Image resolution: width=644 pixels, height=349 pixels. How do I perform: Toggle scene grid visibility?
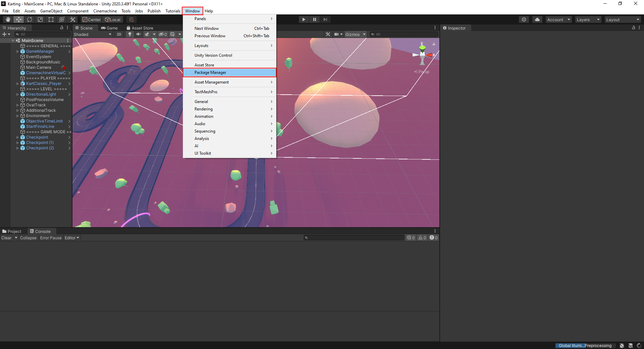pyautogui.click(x=172, y=34)
